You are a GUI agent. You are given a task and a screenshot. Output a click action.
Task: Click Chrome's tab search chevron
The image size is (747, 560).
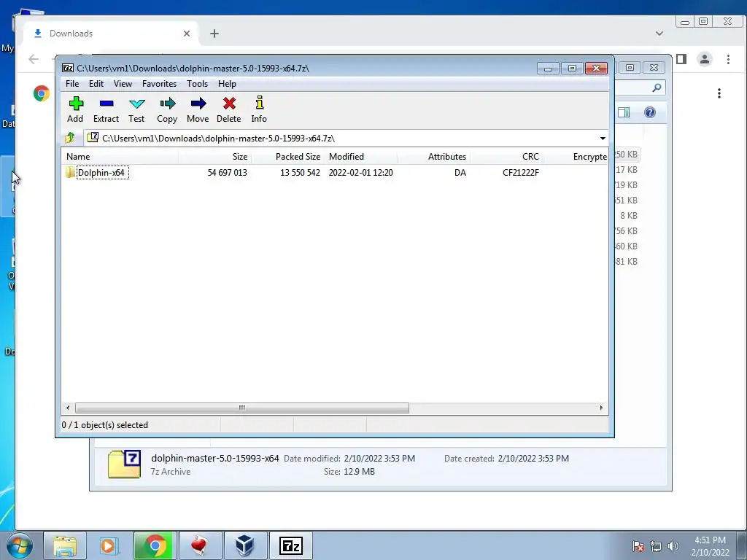tap(659, 34)
